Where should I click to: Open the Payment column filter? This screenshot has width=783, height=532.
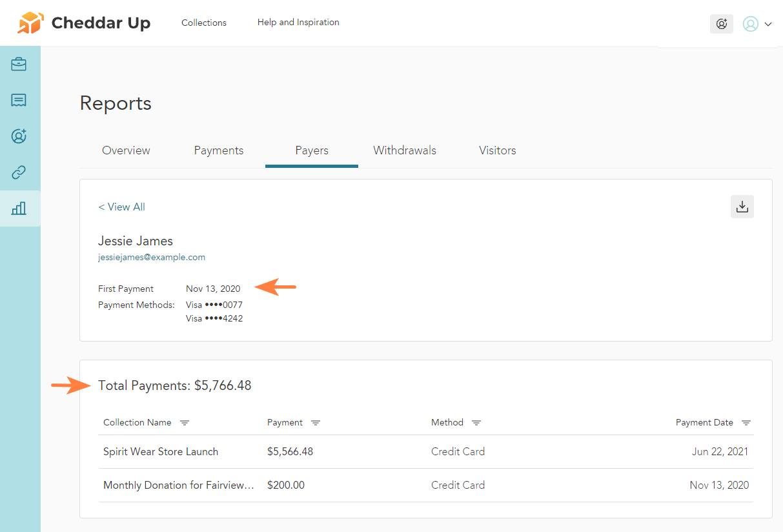point(316,423)
